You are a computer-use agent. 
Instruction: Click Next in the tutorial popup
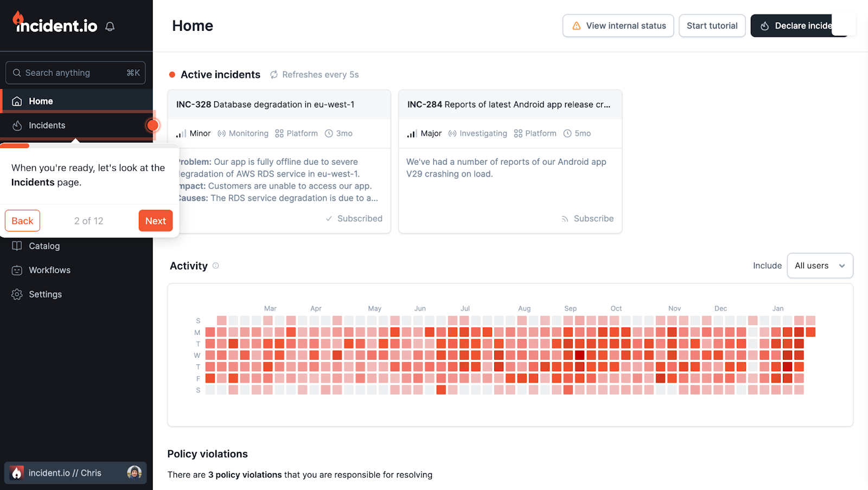[x=156, y=221]
